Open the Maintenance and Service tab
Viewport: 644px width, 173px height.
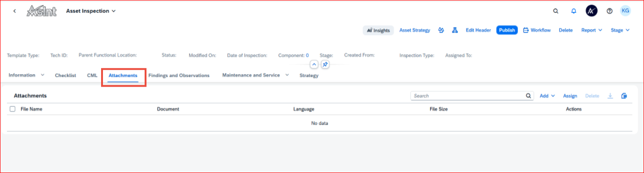251,75
